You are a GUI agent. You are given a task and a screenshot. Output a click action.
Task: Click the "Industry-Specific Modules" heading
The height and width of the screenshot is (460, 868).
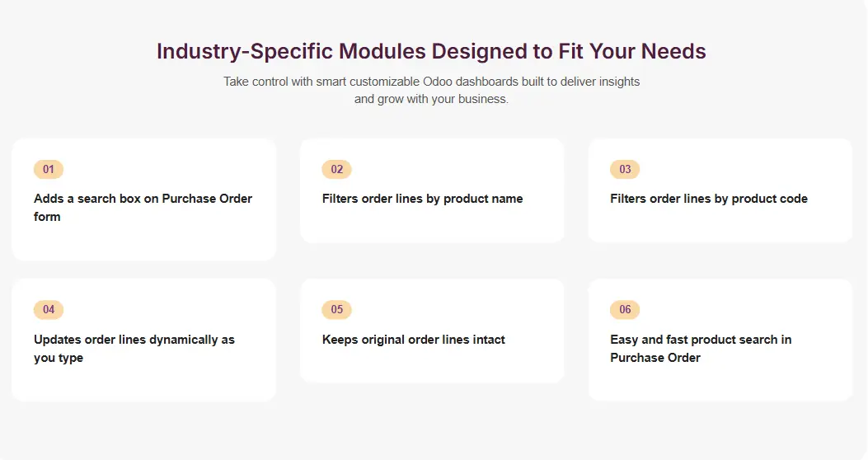(x=431, y=51)
